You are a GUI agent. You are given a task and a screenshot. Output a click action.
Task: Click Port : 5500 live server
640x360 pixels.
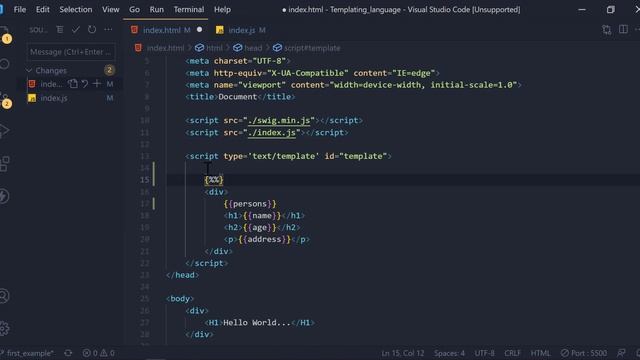coord(584,353)
